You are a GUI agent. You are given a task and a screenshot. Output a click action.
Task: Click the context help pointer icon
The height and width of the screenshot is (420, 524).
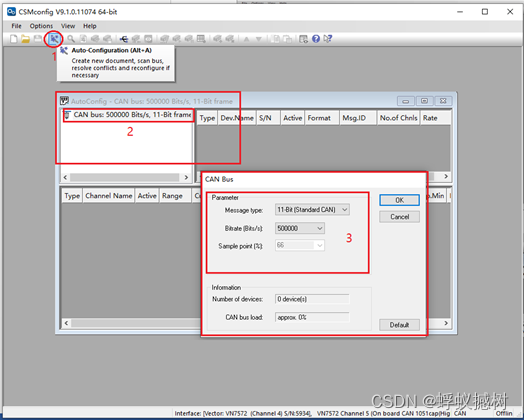(328, 39)
